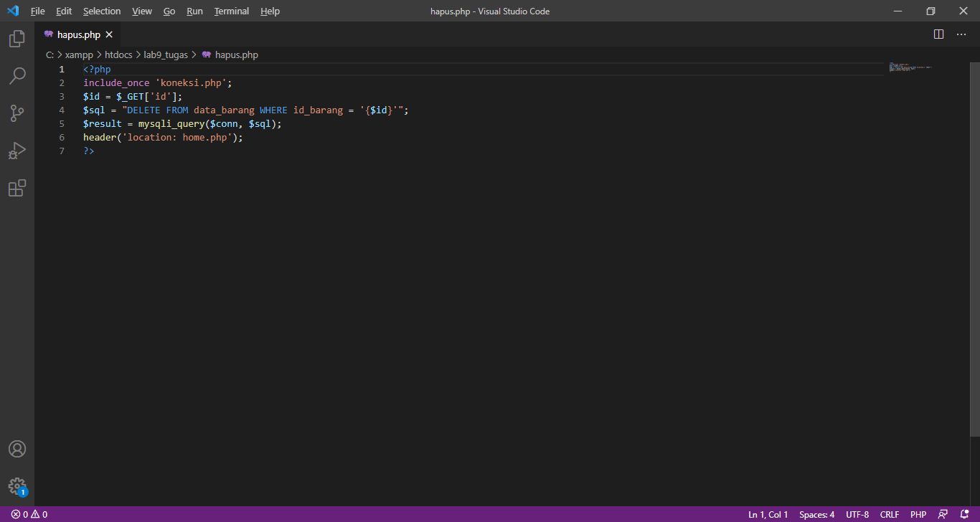Image resolution: width=980 pixels, height=522 pixels.
Task: Split the editor into two panes
Action: (x=938, y=34)
